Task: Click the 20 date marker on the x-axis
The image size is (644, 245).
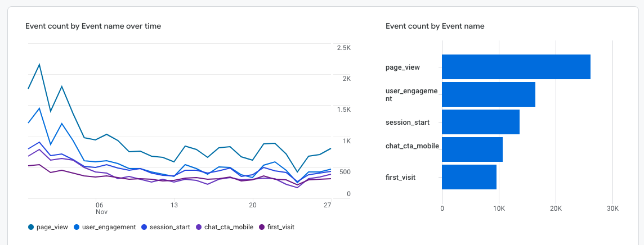Action: pyautogui.click(x=252, y=205)
